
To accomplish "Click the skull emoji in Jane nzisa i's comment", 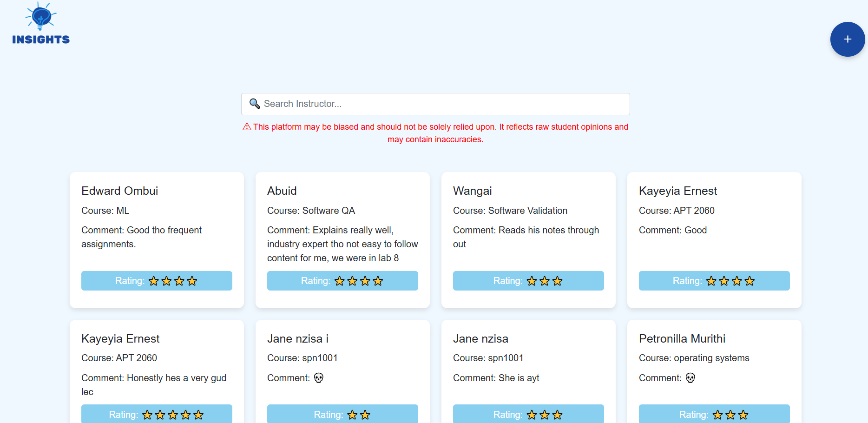I will (x=319, y=378).
